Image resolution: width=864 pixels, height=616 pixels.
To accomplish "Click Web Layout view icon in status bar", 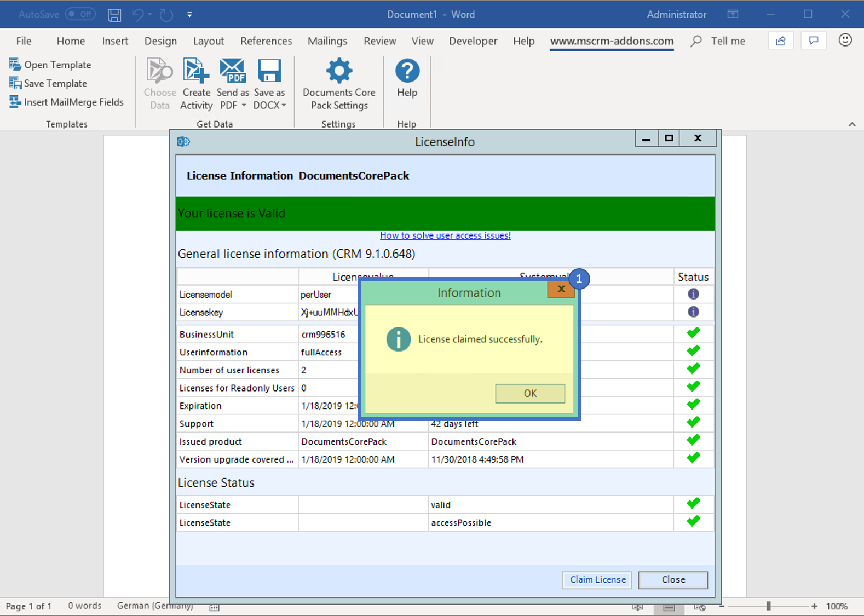I will 699,607.
